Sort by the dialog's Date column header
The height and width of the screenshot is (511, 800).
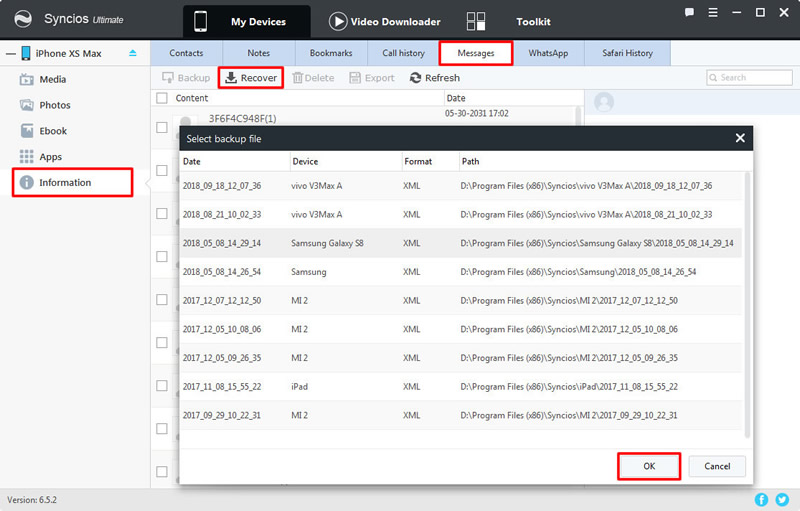(x=235, y=162)
